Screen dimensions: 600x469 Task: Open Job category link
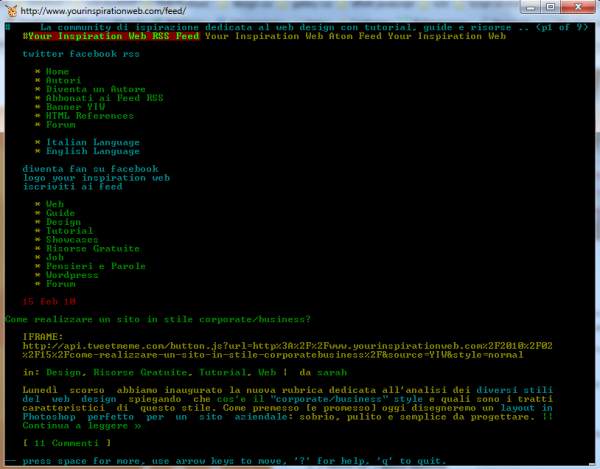click(55, 257)
